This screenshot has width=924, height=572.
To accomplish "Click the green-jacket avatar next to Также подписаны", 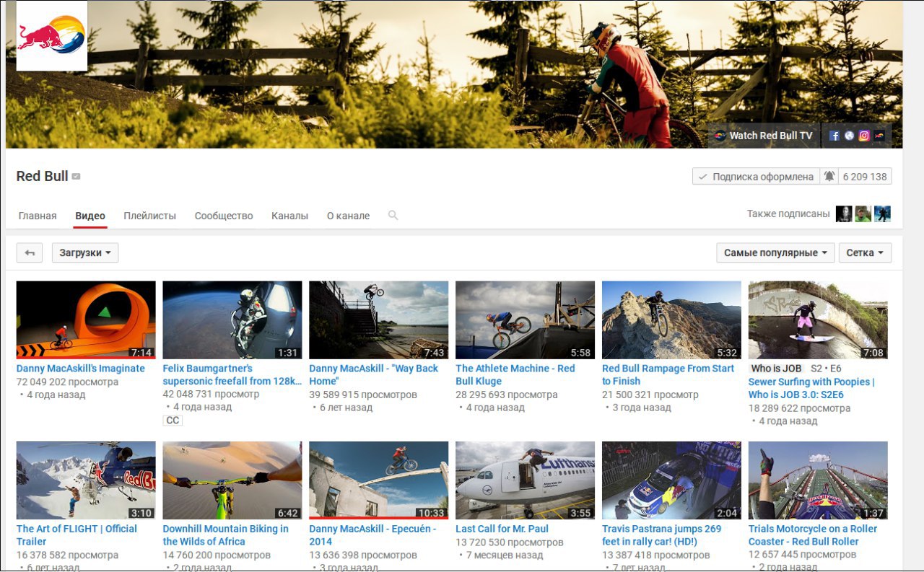I will pos(863,214).
